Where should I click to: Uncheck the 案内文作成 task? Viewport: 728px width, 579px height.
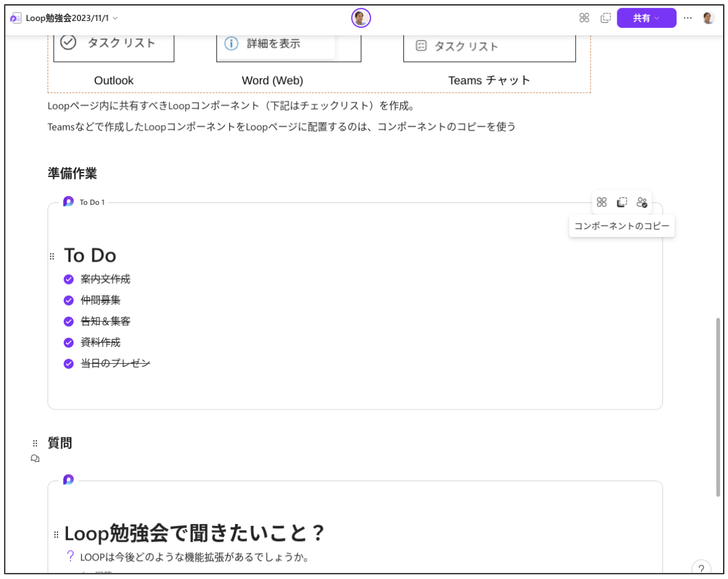(69, 279)
